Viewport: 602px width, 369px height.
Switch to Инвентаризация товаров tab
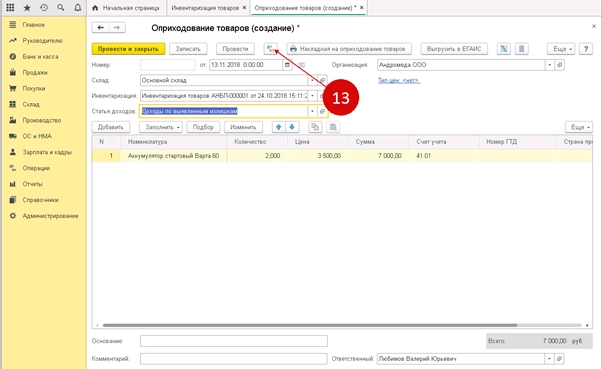pos(205,8)
